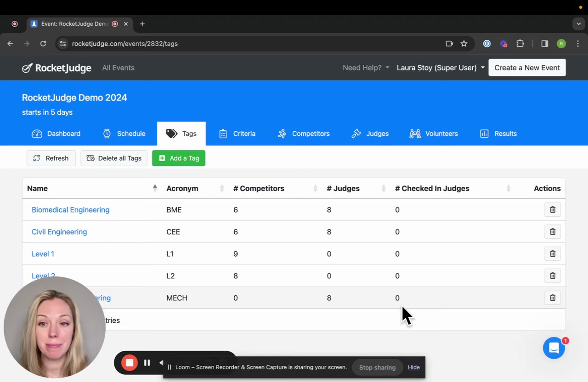Sort by # Competitors using its sort arrows
This screenshot has height=382, width=588.
pyautogui.click(x=315, y=188)
